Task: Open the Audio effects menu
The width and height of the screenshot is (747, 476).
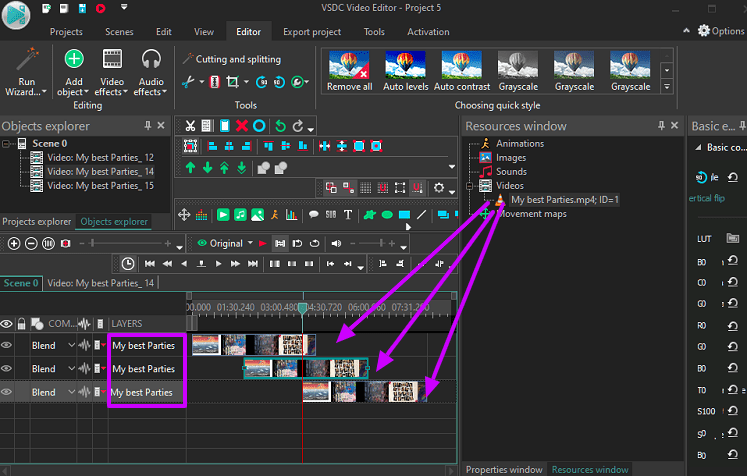Action: pyautogui.click(x=151, y=71)
